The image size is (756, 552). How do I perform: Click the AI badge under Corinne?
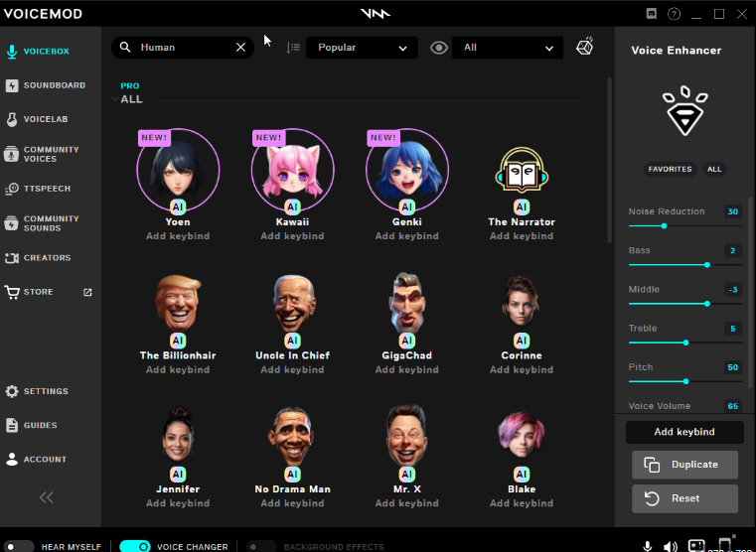(522, 341)
